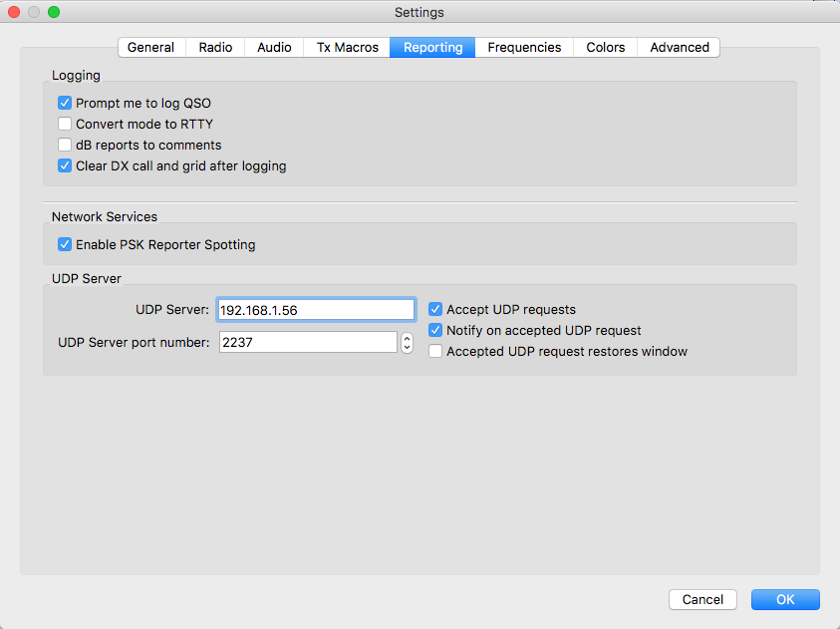
Task: Click the Cancel button
Action: tap(702, 599)
